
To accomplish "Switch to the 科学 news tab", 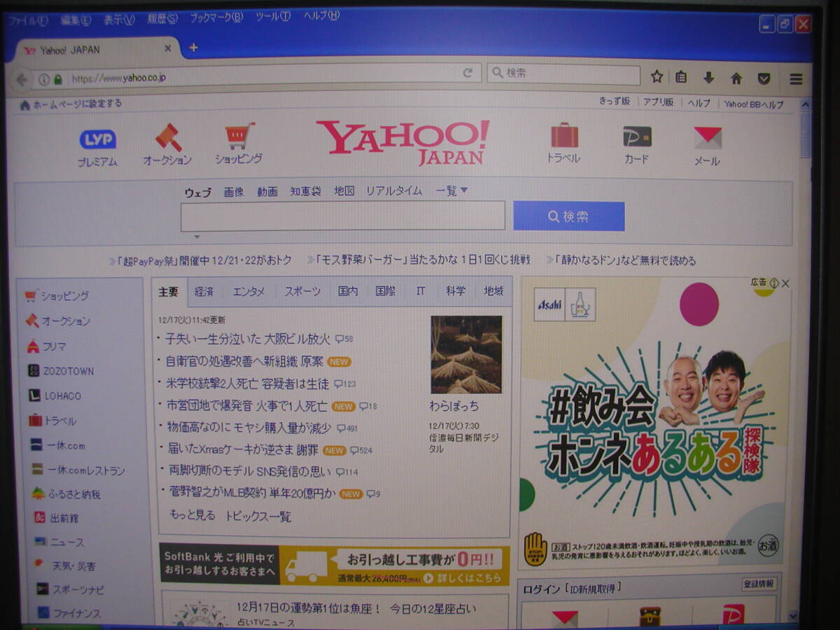I will 456,290.
